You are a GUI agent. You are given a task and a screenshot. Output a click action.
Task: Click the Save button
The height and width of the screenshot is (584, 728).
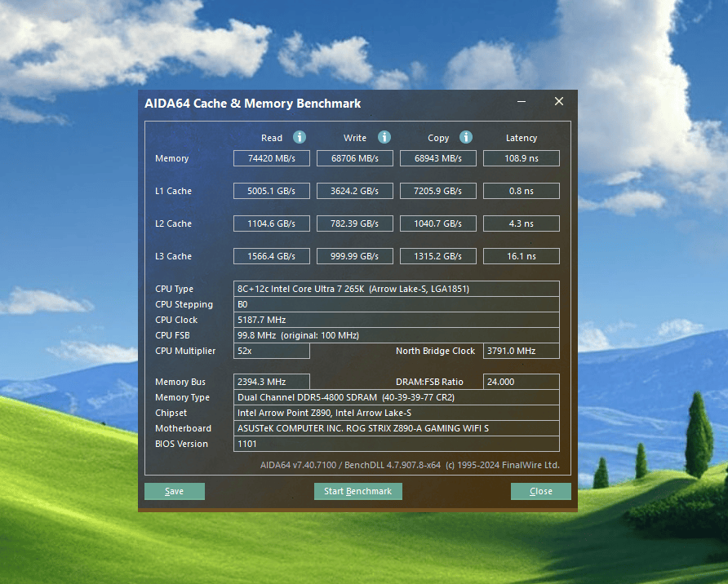click(x=175, y=491)
